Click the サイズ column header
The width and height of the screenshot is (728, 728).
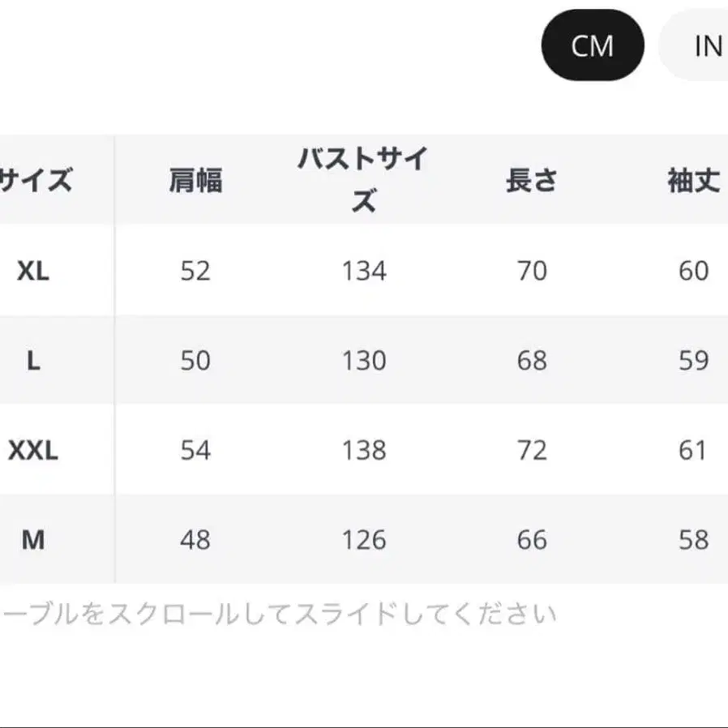(39, 180)
